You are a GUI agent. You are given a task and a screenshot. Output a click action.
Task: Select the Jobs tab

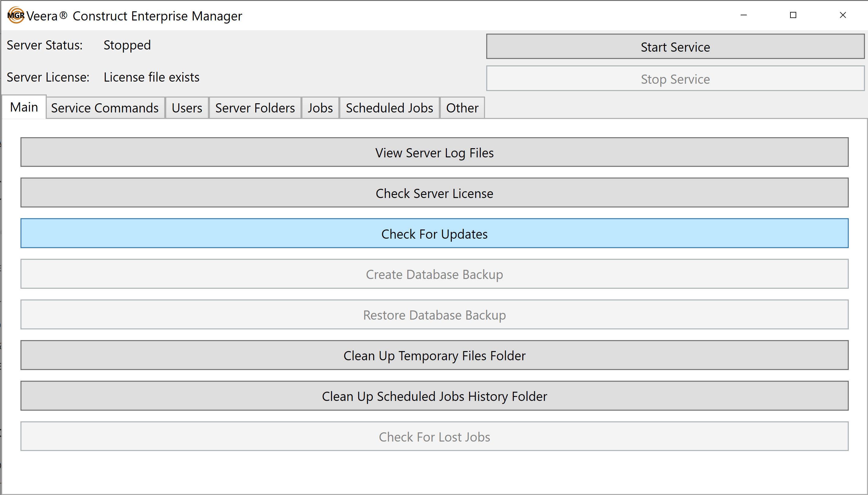(x=320, y=108)
